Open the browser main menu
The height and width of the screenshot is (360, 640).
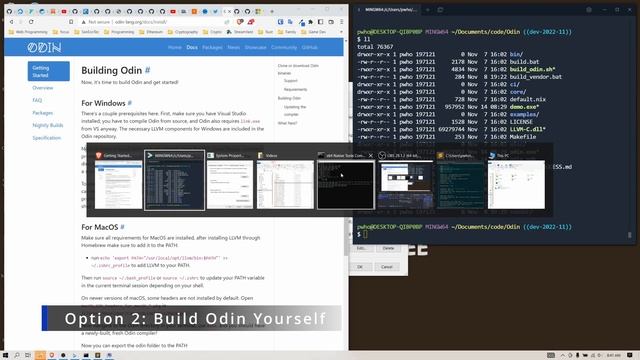(x=342, y=22)
